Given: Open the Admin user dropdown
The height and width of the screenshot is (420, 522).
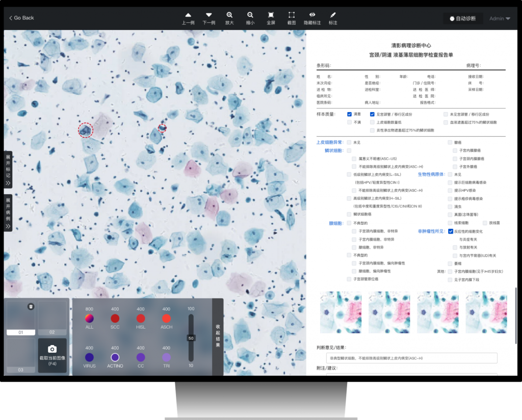Looking at the screenshot, I should (500, 19).
